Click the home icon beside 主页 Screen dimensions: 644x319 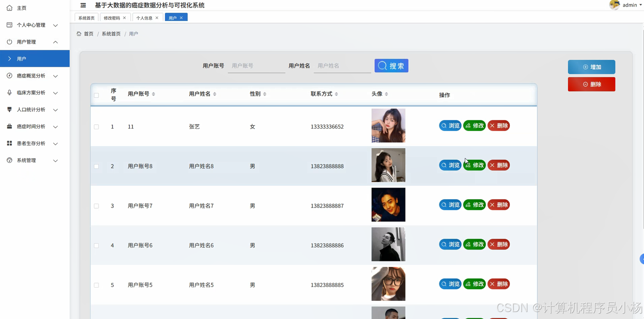[x=9, y=8]
